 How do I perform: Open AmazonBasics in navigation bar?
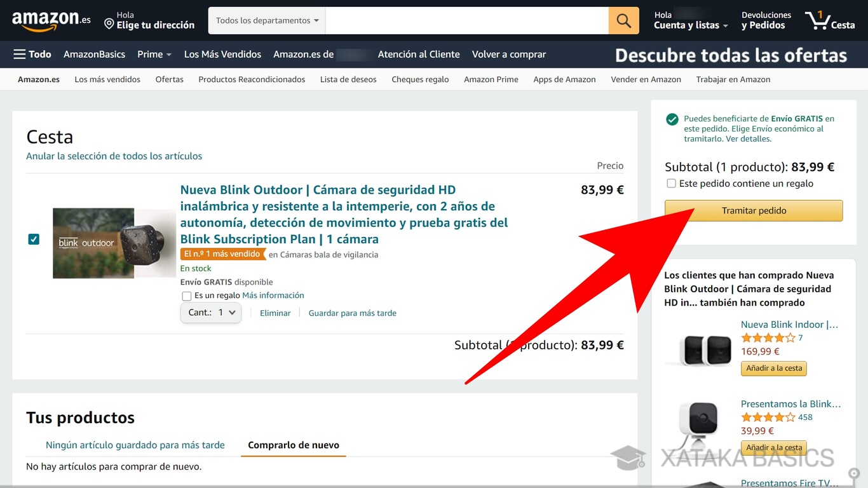[94, 55]
